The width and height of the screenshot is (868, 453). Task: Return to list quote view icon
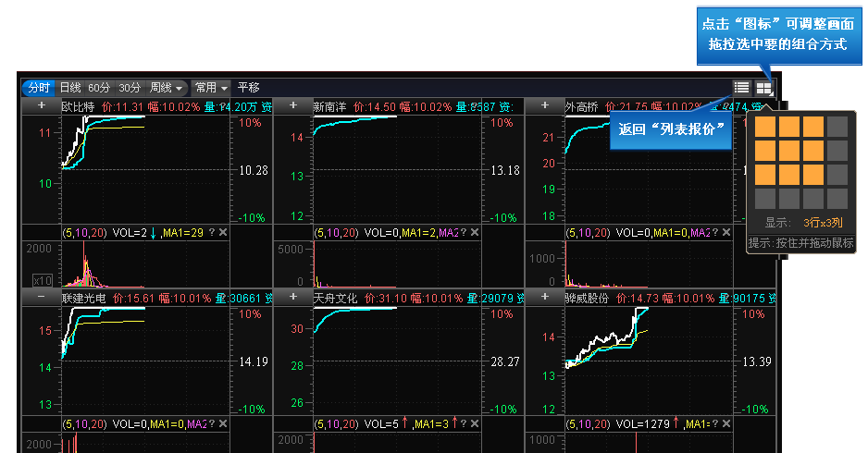[x=741, y=88]
